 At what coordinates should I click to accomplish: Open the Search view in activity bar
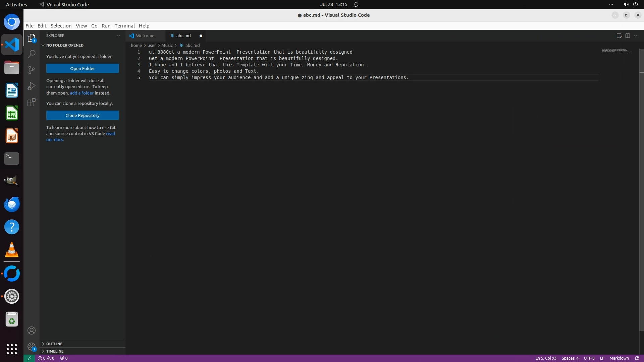(32, 54)
